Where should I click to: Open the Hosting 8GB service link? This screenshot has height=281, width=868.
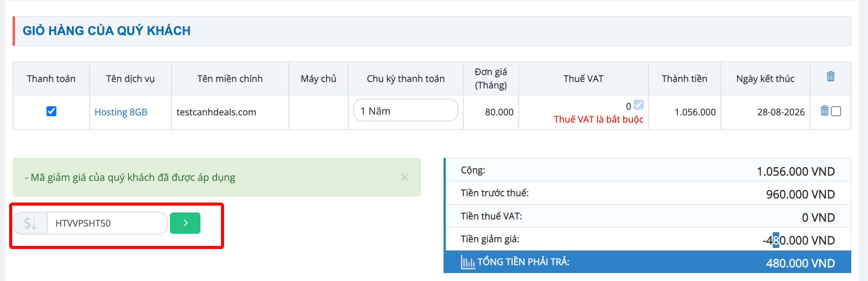click(121, 112)
